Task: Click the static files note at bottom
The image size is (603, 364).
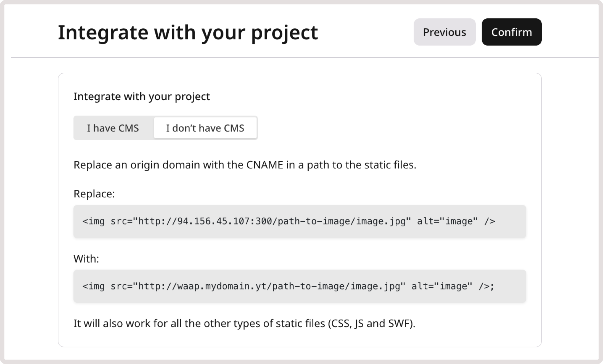Action: [244, 323]
